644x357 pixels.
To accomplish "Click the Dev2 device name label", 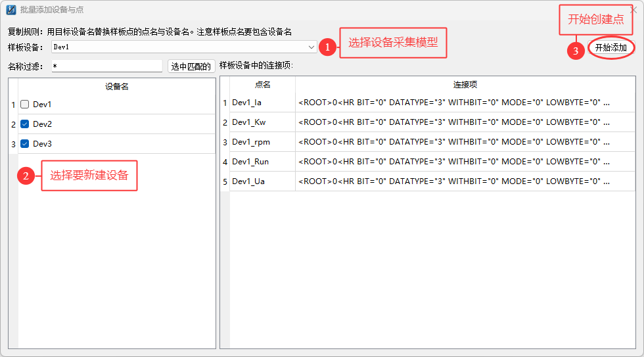I will pos(42,124).
